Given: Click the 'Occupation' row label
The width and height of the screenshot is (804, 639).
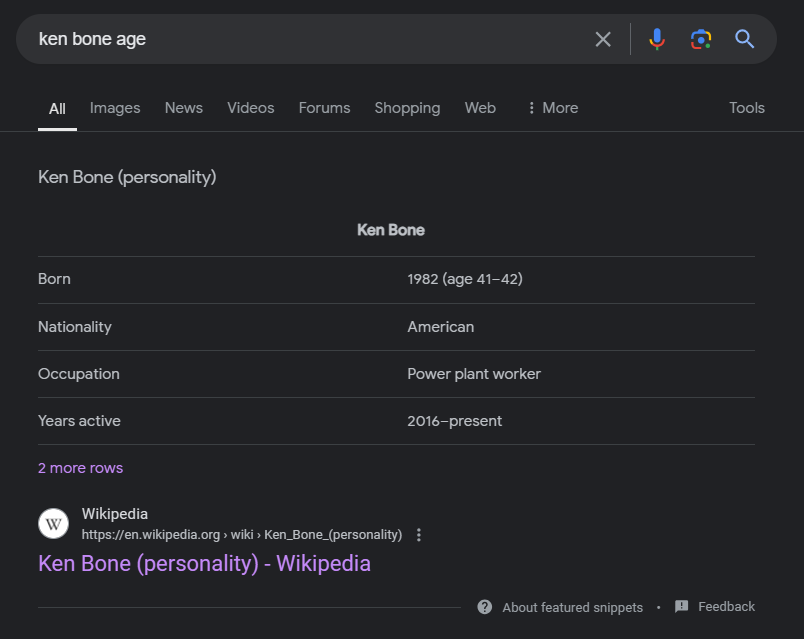Looking at the screenshot, I should (78, 374).
